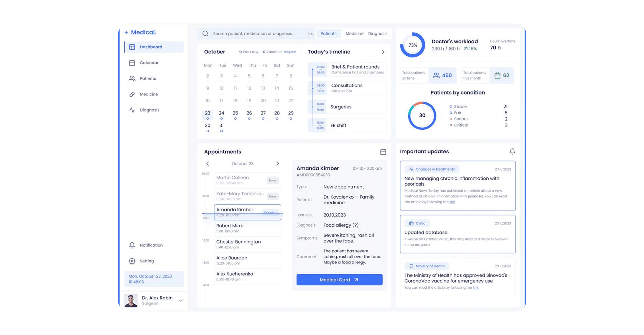644x335 pixels.
Task: Click the Notification bell icon in sidebar
Action: [x=132, y=245]
